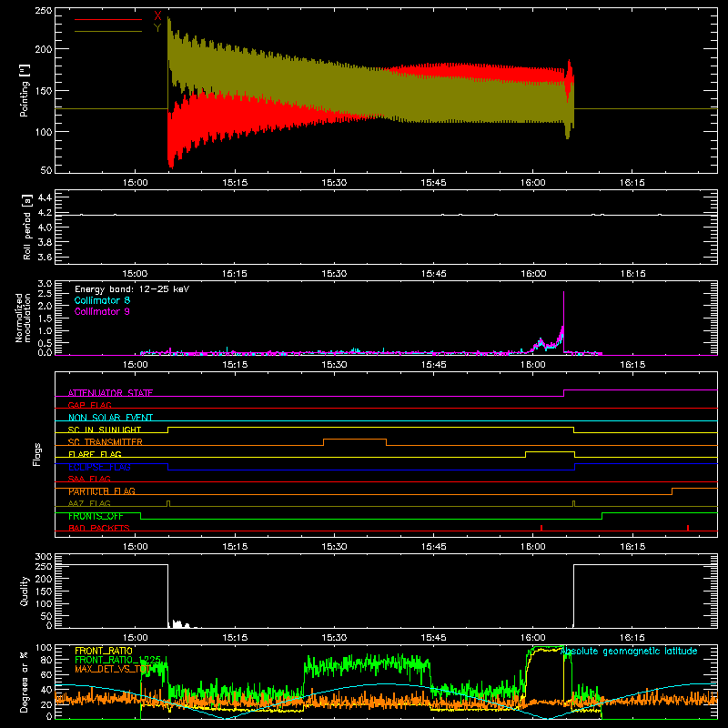Viewport: 728px width, 728px height.
Task: Select the cyan 'Collimator 8' legend entry
Action: tap(102, 300)
